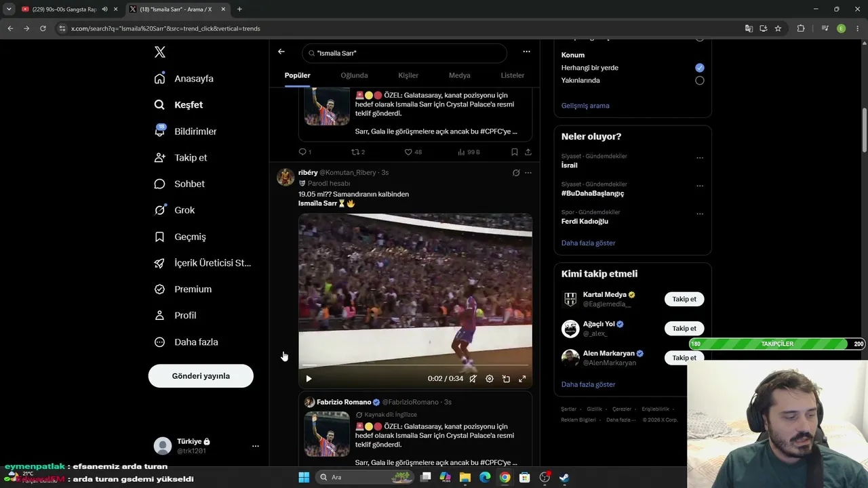Play the ribéry video
The width and height of the screenshot is (868, 488).
(x=309, y=379)
